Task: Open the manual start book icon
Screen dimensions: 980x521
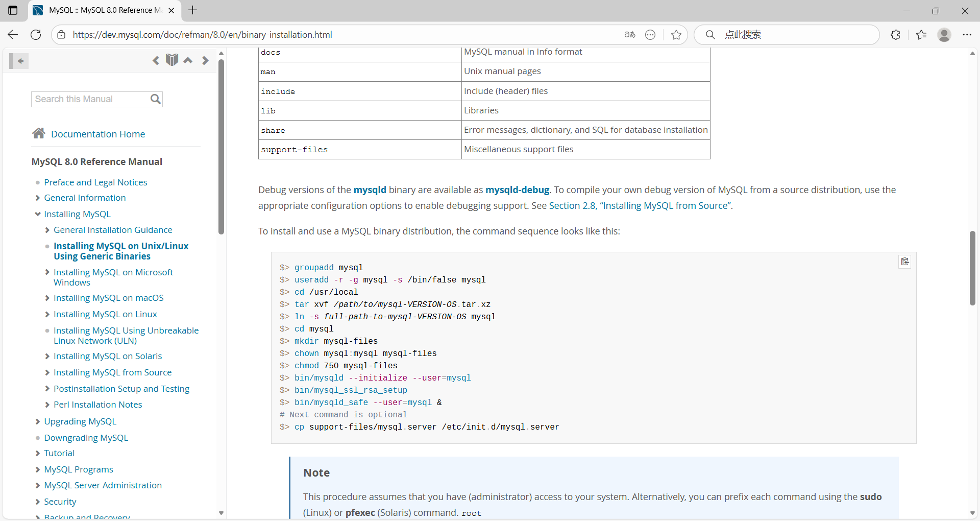Action: pyautogui.click(x=172, y=60)
